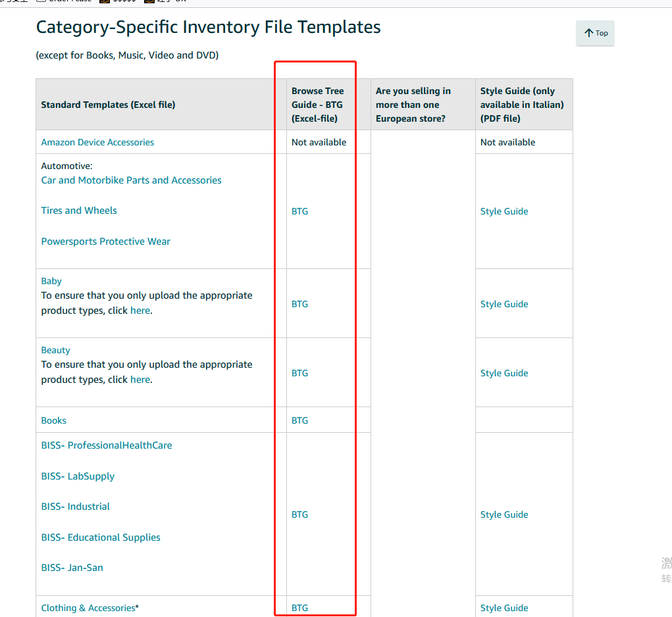Download BTG for Automotive row
The image size is (672, 617).
pyautogui.click(x=299, y=212)
